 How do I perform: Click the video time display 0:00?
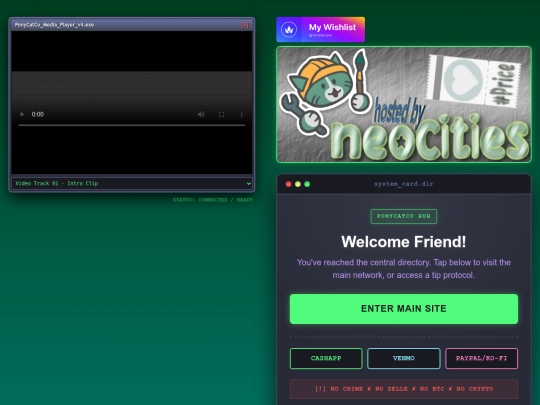click(x=38, y=114)
